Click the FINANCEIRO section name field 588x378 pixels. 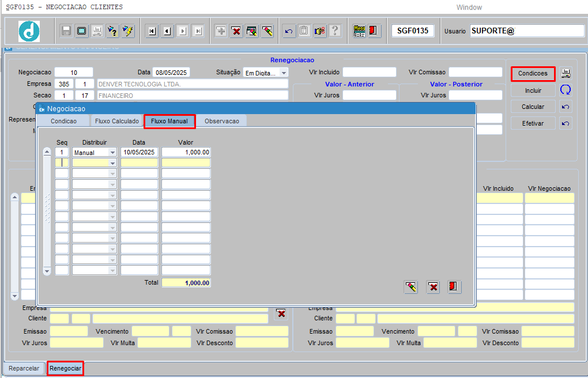pyautogui.click(x=193, y=96)
